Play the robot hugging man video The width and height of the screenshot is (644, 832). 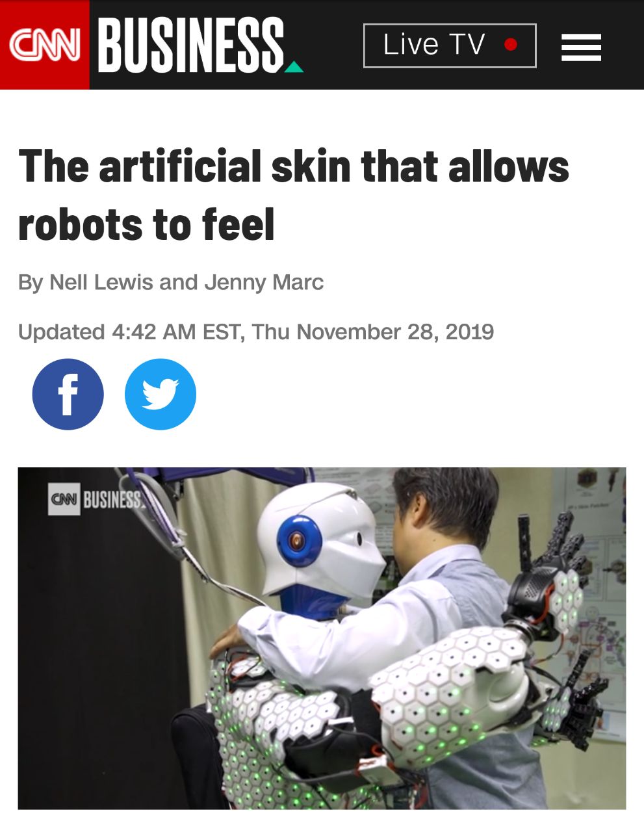point(322,638)
